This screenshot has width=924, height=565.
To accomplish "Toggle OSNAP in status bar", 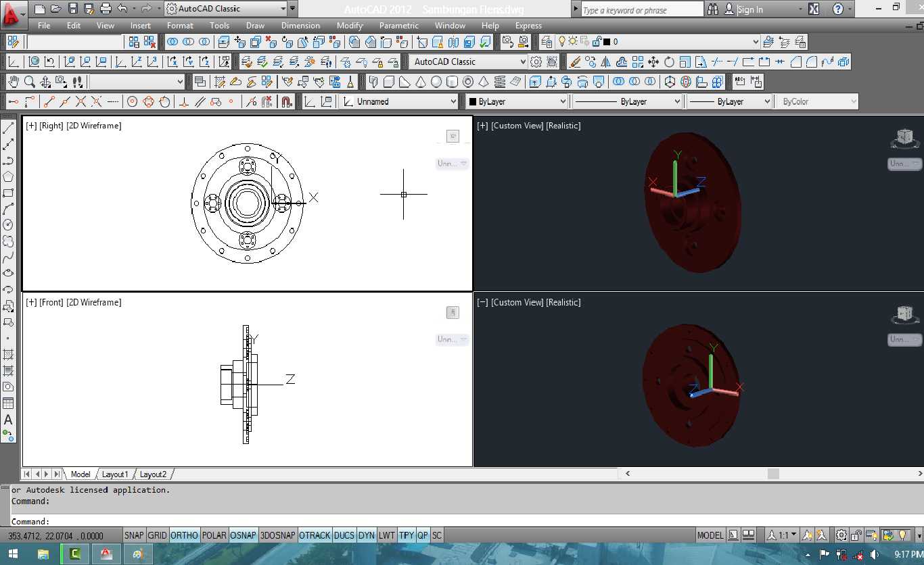I will click(244, 535).
